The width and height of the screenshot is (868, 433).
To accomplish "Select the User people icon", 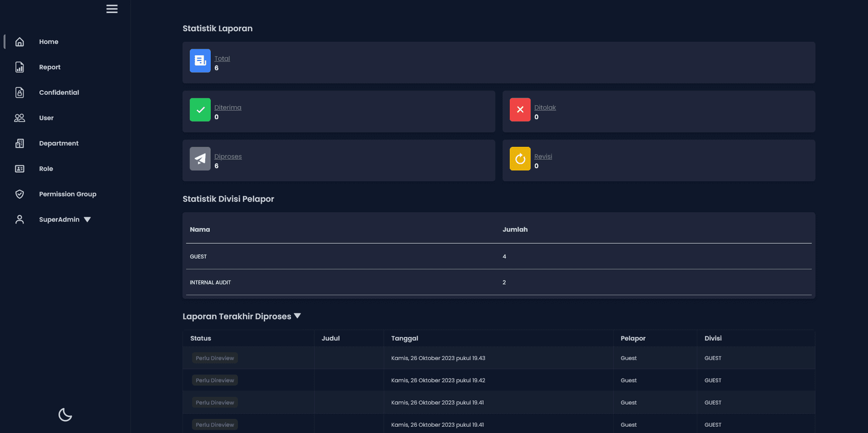I will point(20,118).
